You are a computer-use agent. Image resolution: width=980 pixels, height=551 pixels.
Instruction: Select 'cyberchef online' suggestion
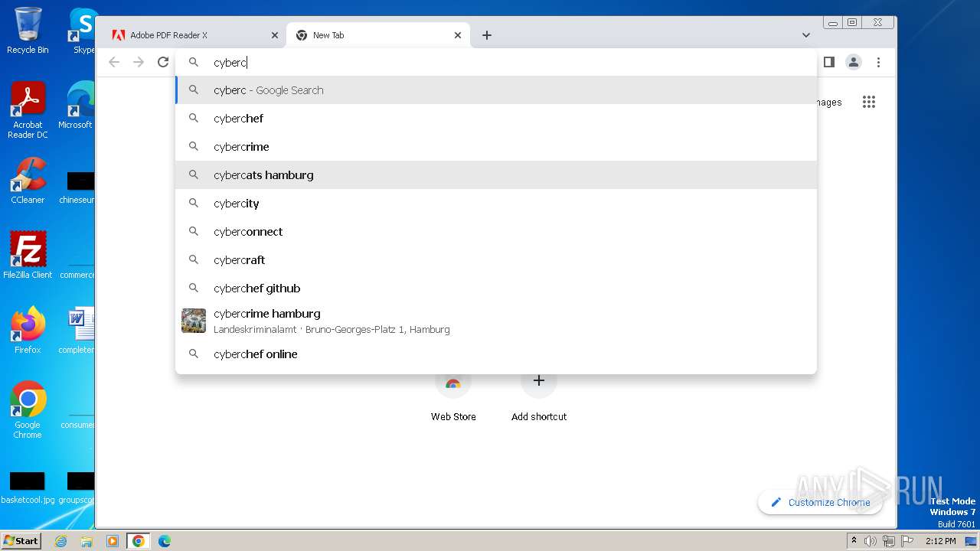(496, 354)
